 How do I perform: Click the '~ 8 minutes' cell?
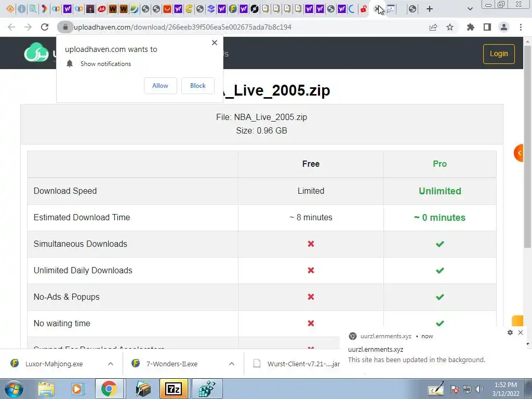[311, 218]
